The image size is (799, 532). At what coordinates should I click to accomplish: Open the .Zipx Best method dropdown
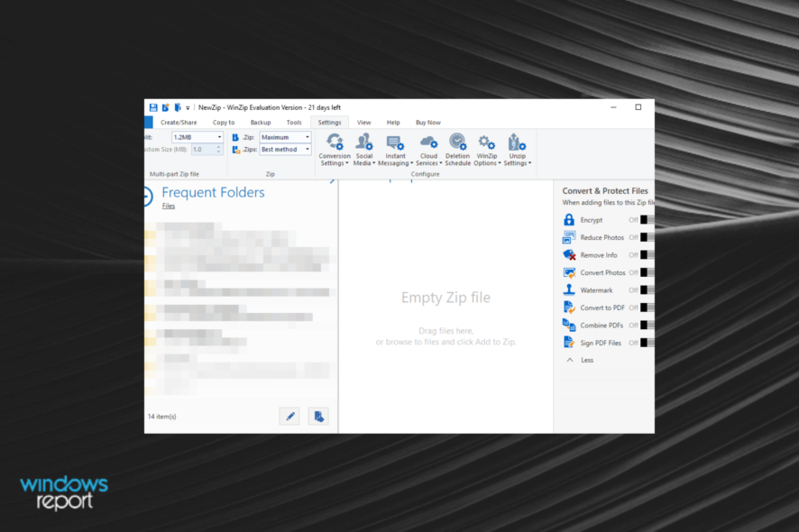click(x=285, y=150)
